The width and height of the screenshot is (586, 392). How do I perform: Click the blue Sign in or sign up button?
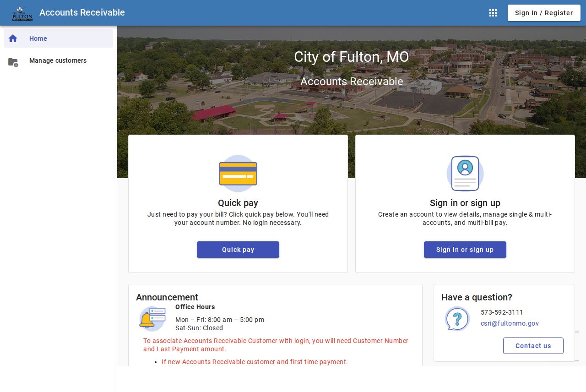click(x=465, y=250)
